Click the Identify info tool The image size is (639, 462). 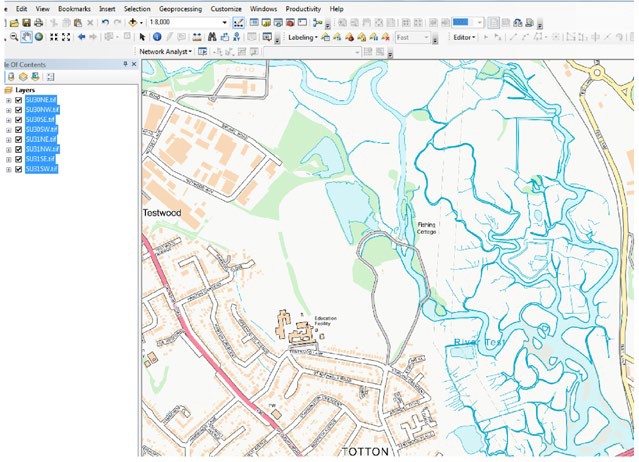tap(157, 37)
